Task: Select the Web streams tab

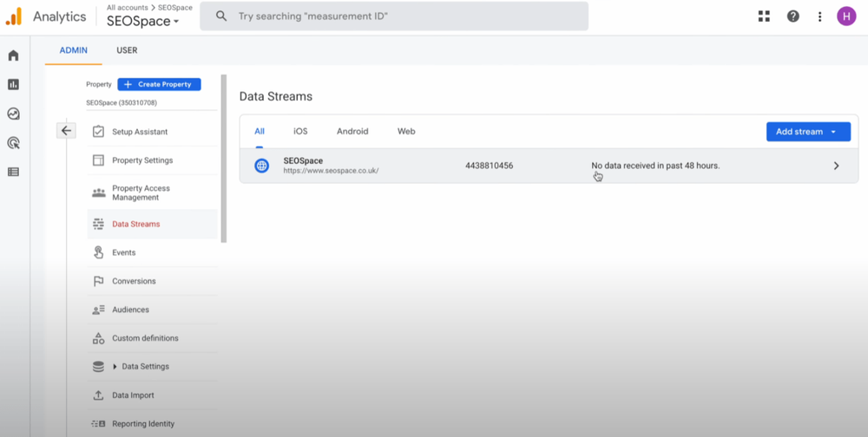Action: (406, 132)
